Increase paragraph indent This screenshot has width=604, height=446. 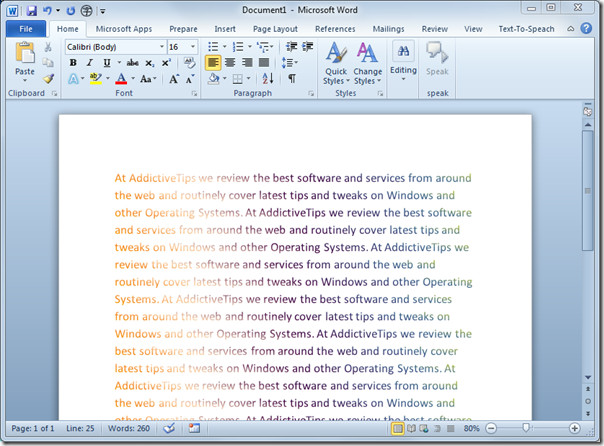[x=307, y=47]
